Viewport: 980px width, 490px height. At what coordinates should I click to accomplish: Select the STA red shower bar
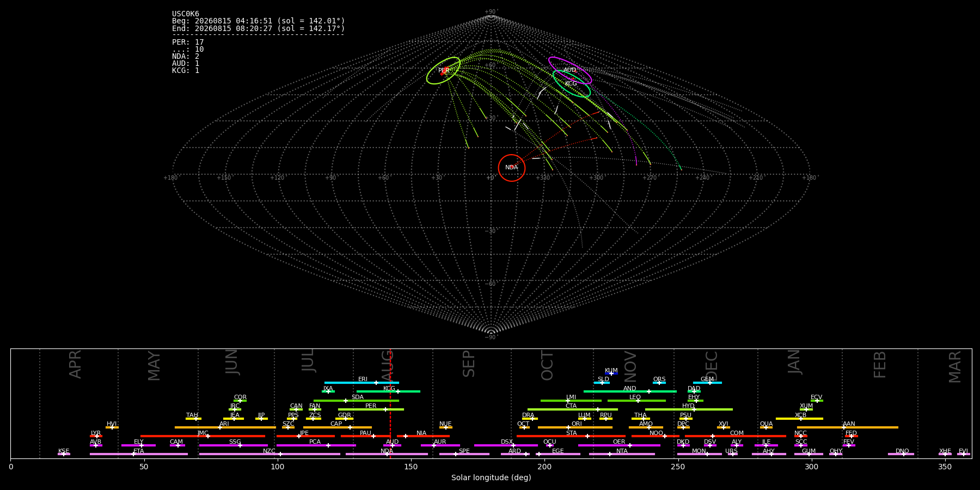pyautogui.click(x=571, y=436)
